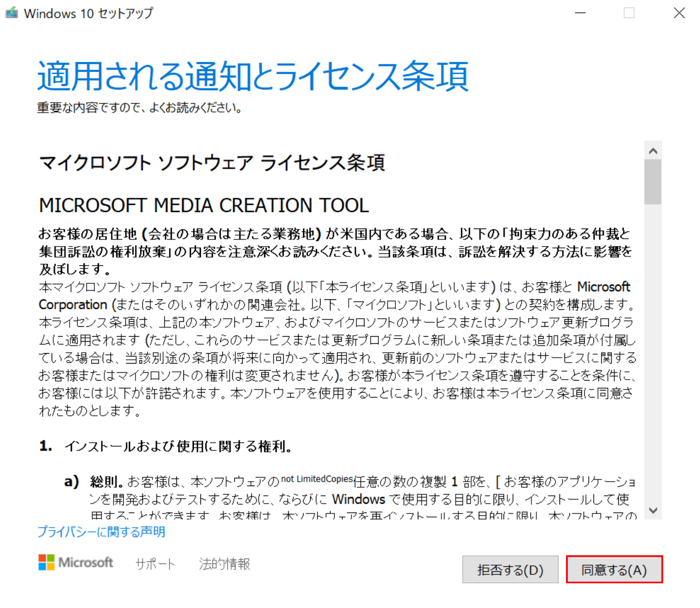Click the 拒否する(D) decline button
This screenshot has width=700, height=608.
[x=510, y=570]
